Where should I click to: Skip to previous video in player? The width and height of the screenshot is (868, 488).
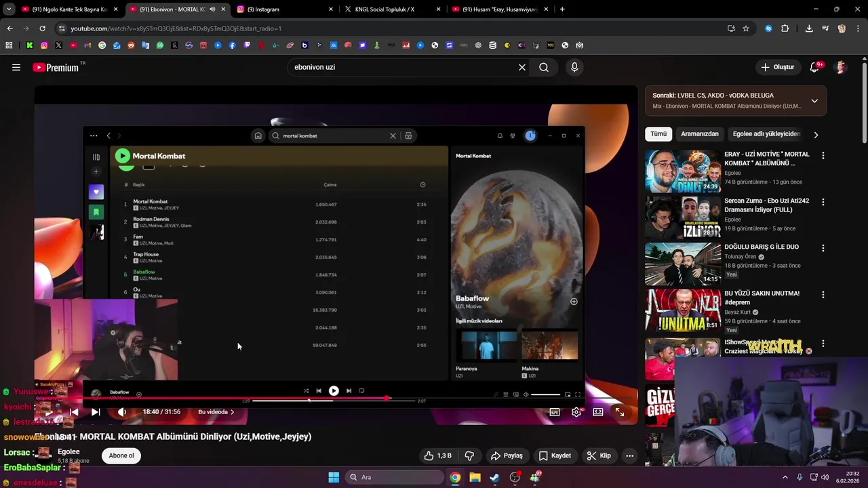(x=75, y=411)
